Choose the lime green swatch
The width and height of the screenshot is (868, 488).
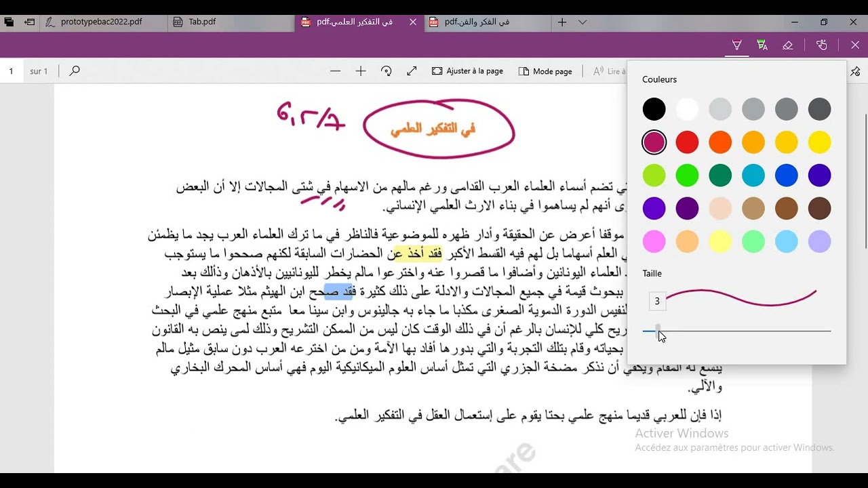pyautogui.click(x=654, y=176)
